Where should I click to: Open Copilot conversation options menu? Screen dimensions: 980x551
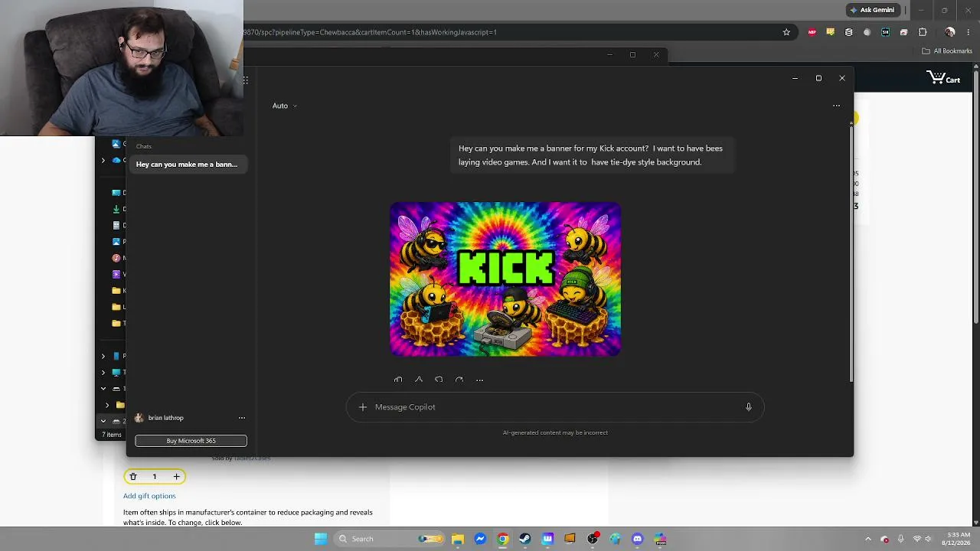[836, 106]
